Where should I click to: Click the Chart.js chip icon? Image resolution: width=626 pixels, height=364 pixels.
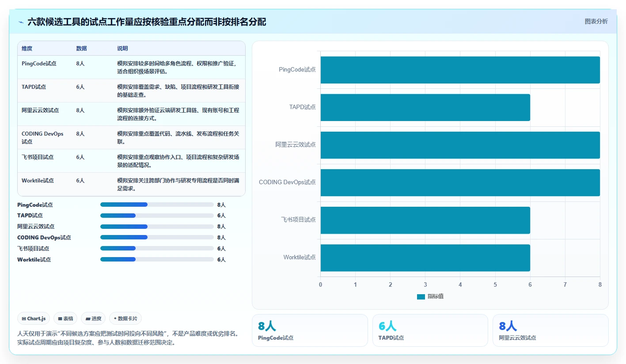pos(23,318)
